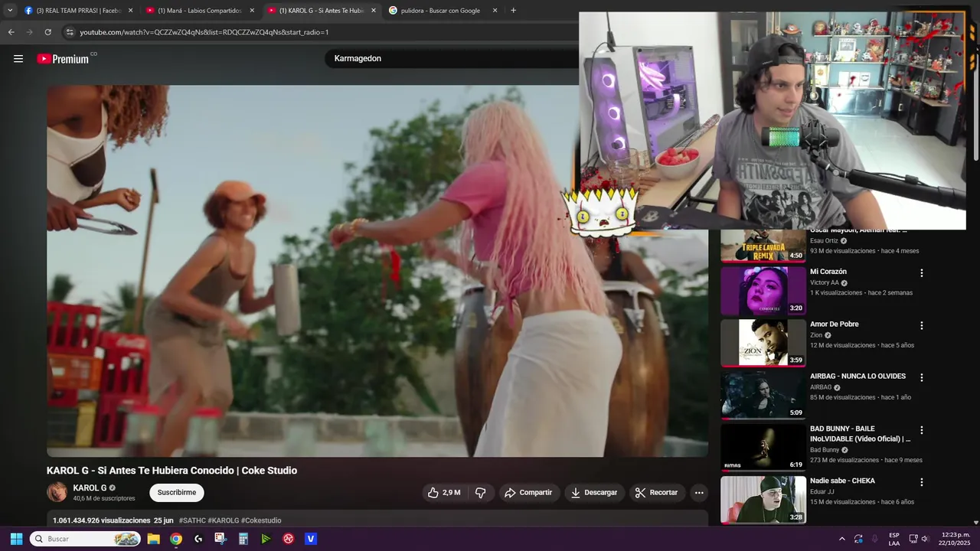
Task: Open KAROL G channel name link
Action: 90,487
